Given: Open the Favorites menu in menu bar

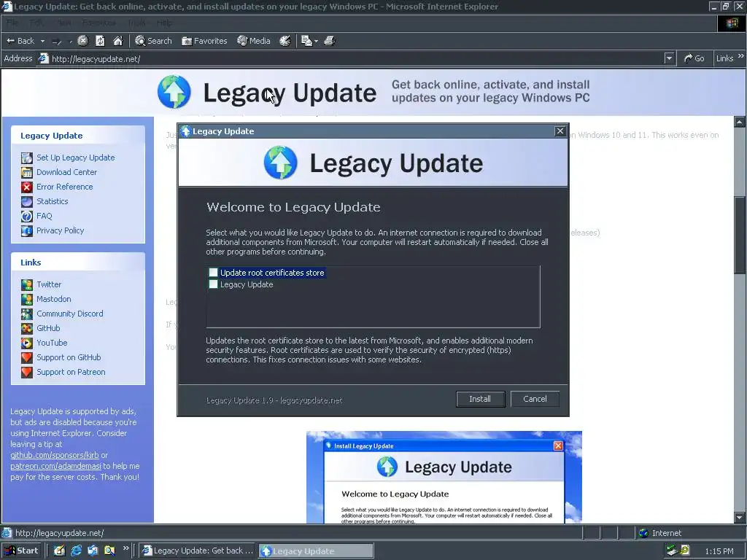Looking at the screenshot, I should [98, 23].
